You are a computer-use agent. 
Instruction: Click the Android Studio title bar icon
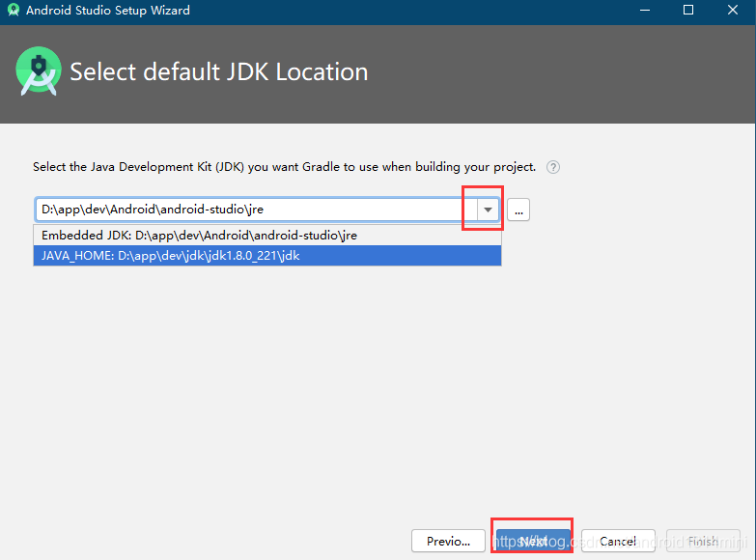(x=14, y=10)
